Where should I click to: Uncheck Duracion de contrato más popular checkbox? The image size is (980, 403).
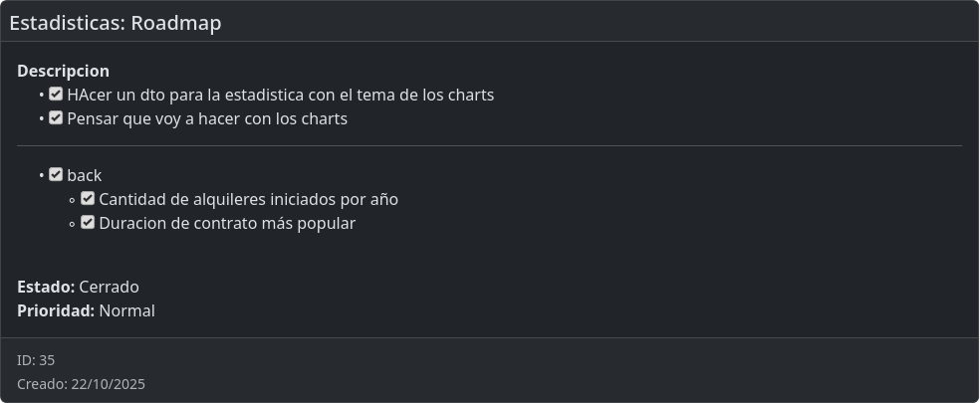tap(88, 222)
